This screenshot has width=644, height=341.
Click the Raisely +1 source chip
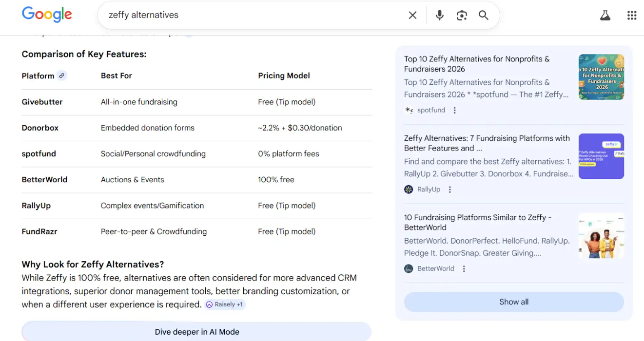point(225,304)
